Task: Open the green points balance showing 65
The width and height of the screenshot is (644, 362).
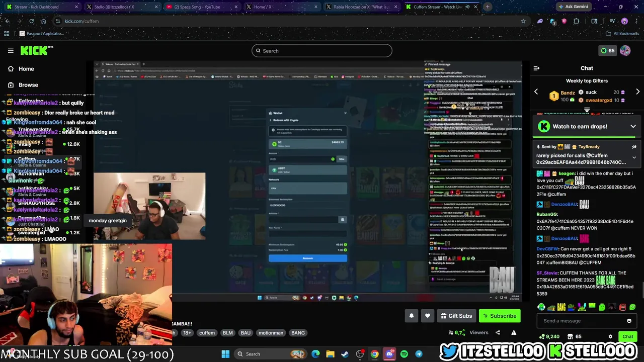Action: click(608, 51)
